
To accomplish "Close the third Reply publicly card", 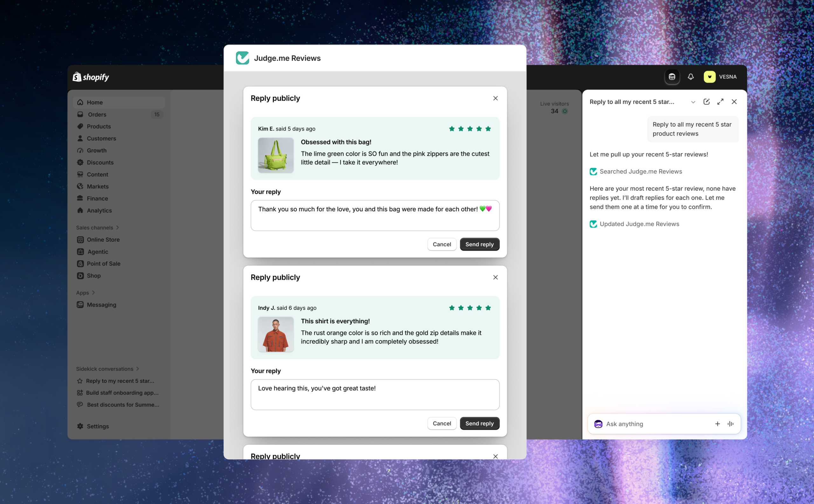I will point(495,456).
